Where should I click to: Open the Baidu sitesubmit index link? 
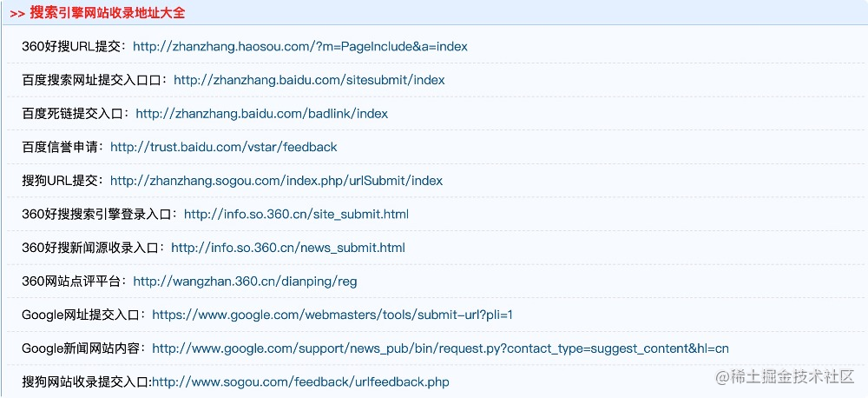point(309,80)
